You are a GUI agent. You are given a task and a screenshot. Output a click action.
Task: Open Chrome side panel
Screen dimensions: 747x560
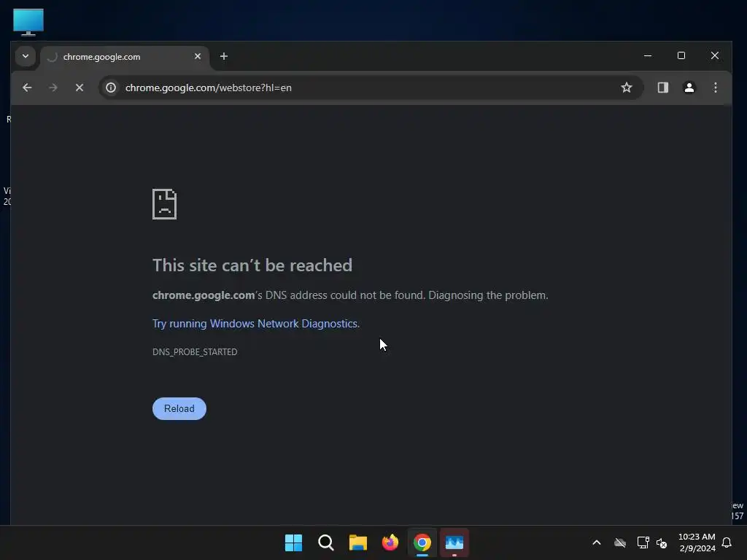(662, 87)
